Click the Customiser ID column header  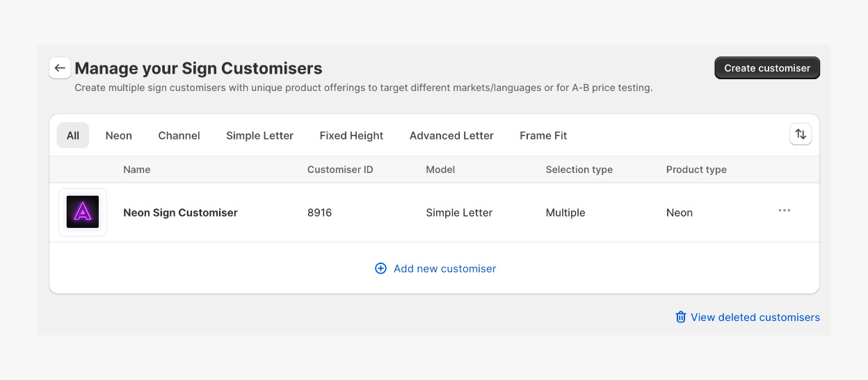[x=340, y=170]
